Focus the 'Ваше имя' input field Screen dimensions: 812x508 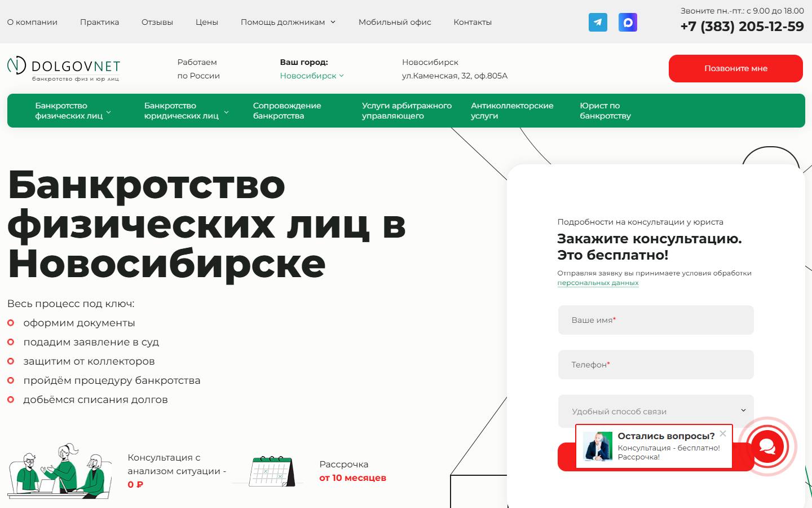coord(656,320)
